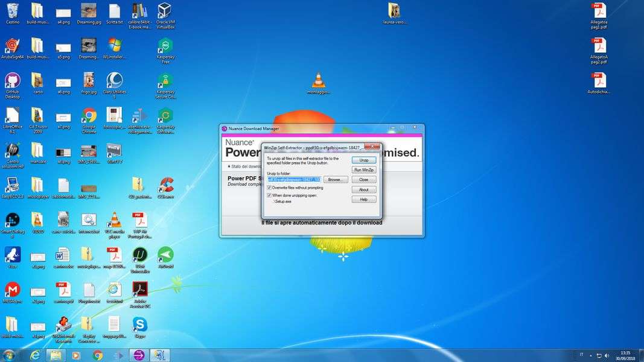The image size is (644, 362).
Task: Open Google Chrome from the taskbar
Action: [97, 355]
